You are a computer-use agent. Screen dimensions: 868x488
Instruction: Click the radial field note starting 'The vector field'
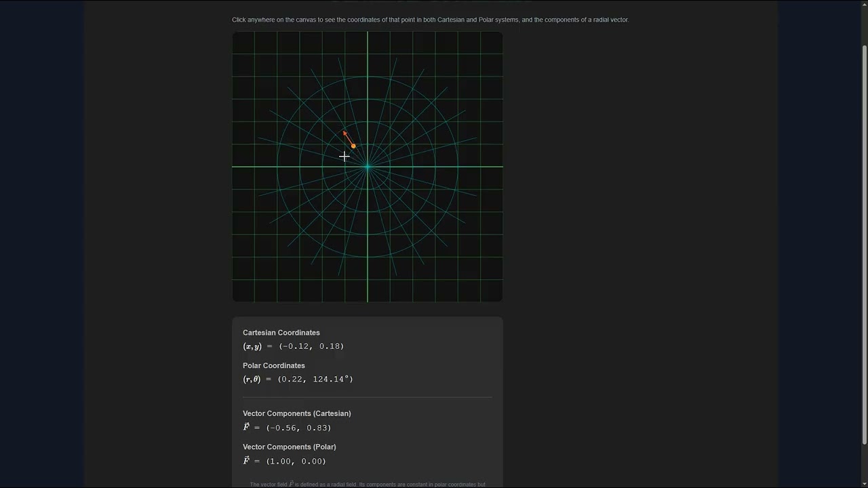[x=368, y=484]
